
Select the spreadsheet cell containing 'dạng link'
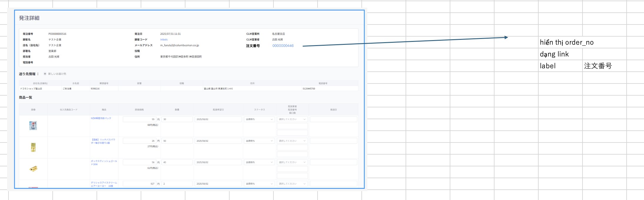click(x=560, y=54)
